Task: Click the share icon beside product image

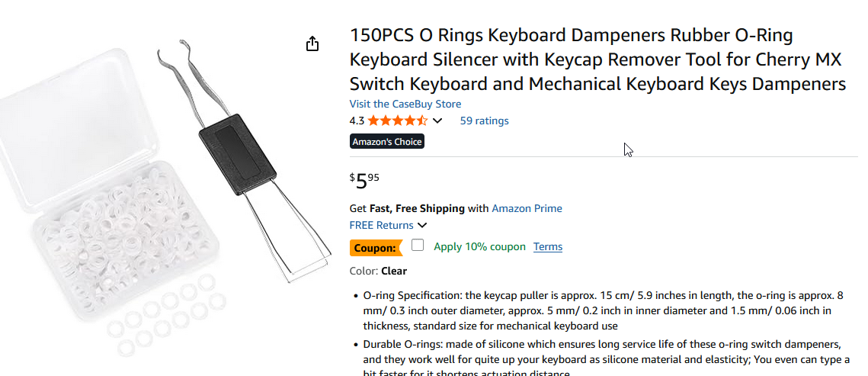Action: [312, 44]
